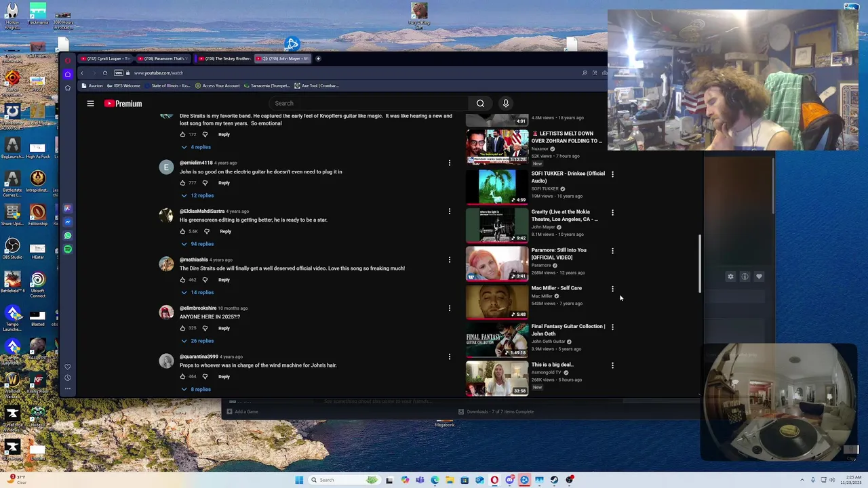Like the comment by @mathiashls
The image size is (868, 488).
(182, 280)
